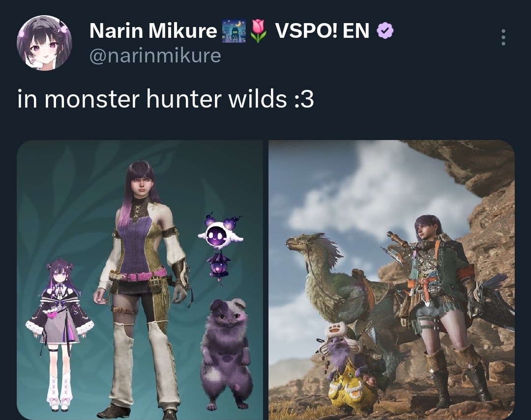Screen dimensions: 531x420
Task: Open the right in-game screenshot image
Action: tap(391, 280)
